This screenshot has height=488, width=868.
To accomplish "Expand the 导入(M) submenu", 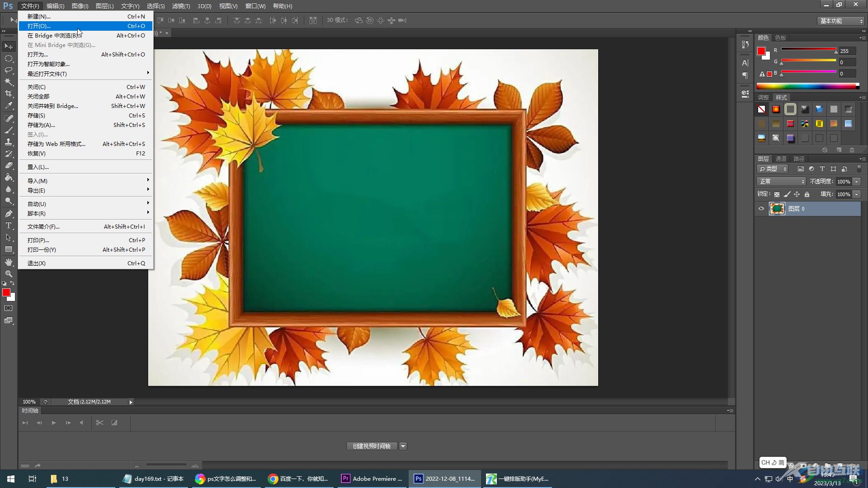I will point(86,181).
